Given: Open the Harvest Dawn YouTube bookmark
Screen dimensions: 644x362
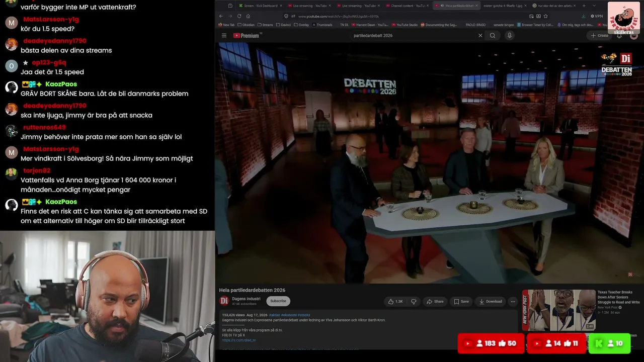Looking at the screenshot, I should (x=370, y=25).
